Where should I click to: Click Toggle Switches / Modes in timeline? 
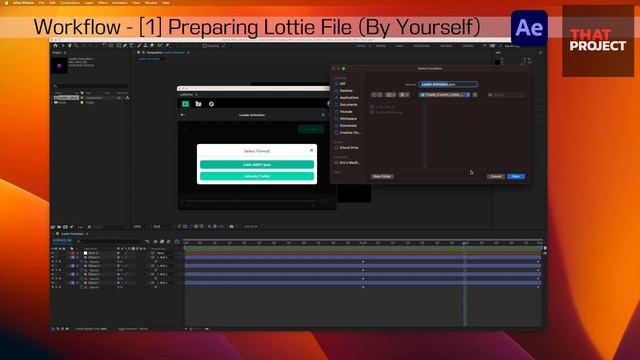pyautogui.click(x=133, y=329)
